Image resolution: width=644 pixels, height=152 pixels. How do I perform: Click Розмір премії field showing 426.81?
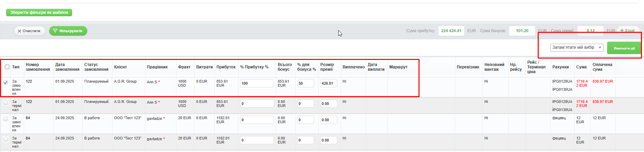pyautogui.click(x=328, y=83)
